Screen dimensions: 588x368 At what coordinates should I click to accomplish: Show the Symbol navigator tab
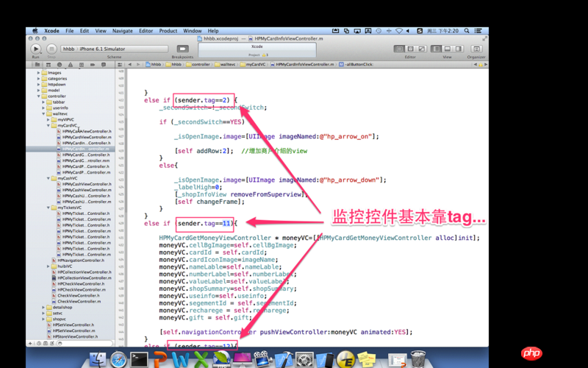click(49, 65)
